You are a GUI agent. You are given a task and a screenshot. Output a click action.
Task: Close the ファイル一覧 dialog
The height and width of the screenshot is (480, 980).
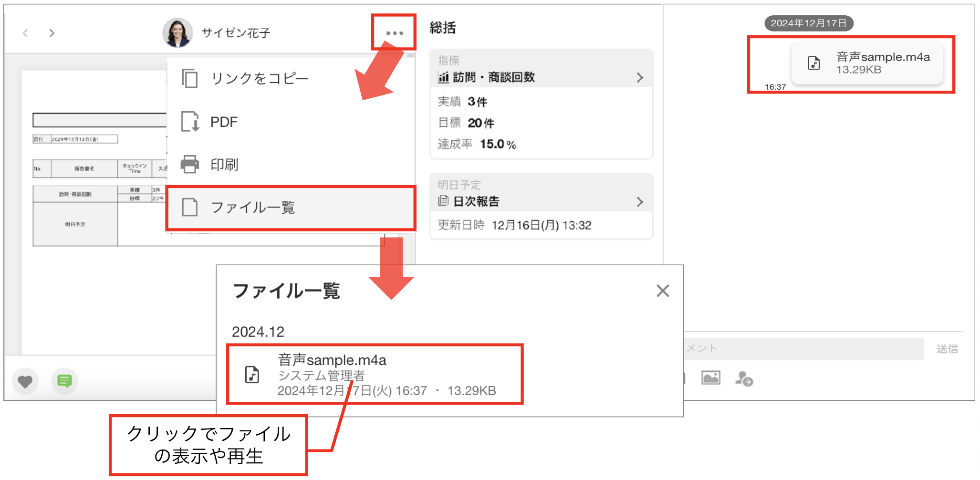(x=663, y=291)
